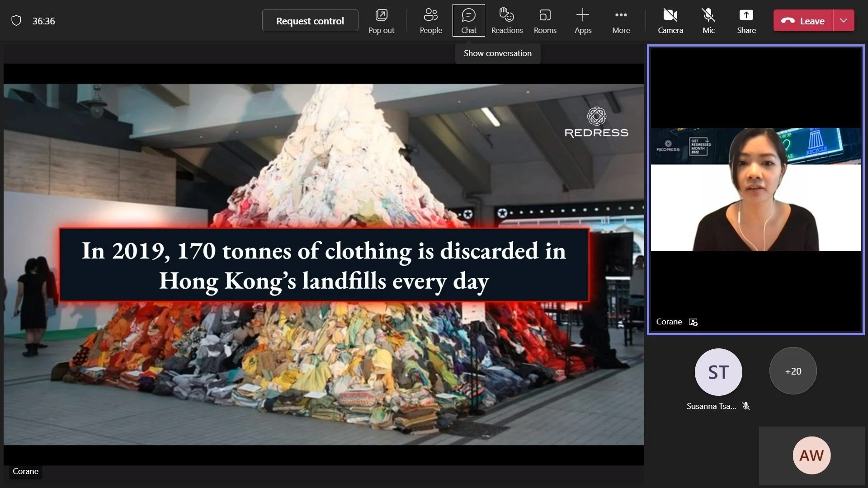Select Corane's video tile

pos(755,190)
